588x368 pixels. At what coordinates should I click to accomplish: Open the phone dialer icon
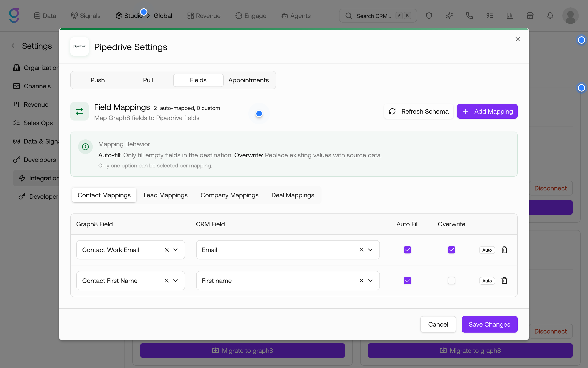pos(469,16)
